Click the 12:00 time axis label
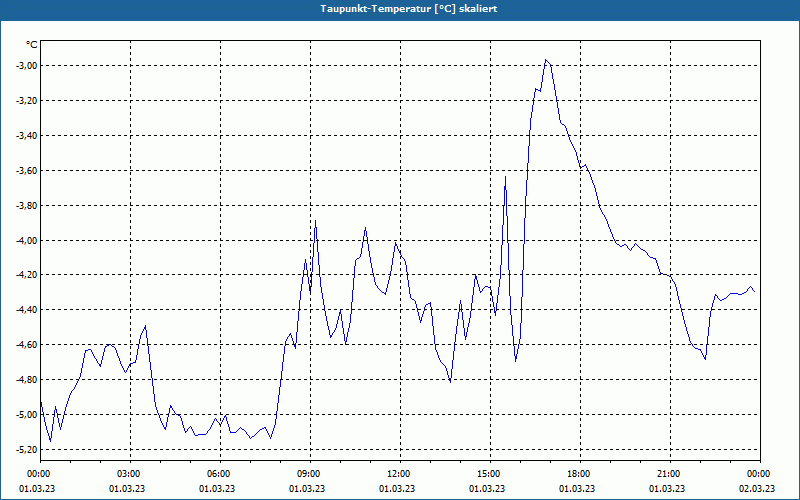Screen dimensions: 800x500 400,474
